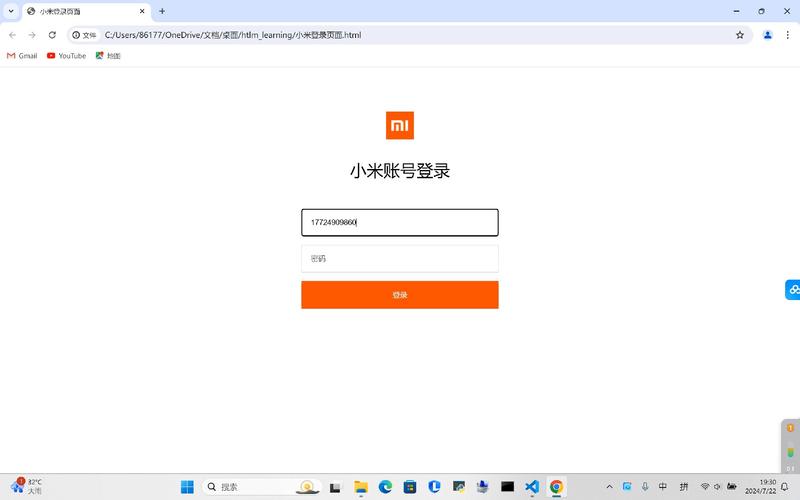800x500 pixels.
Task: Launch Microsoft Edge from taskbar
Action: 385,487
